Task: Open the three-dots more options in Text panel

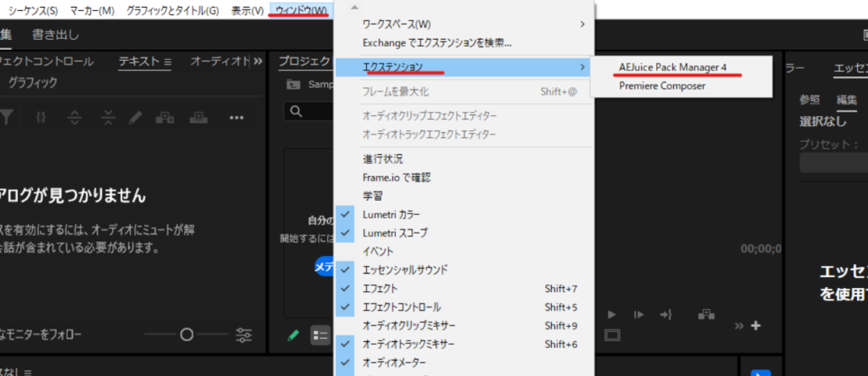Action: pos(237,119)
